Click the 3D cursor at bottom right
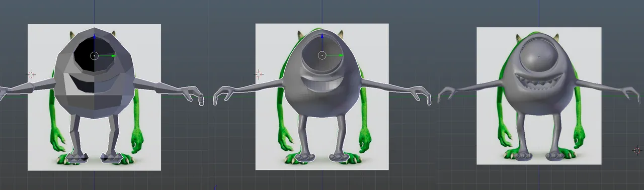 [637, 150]
